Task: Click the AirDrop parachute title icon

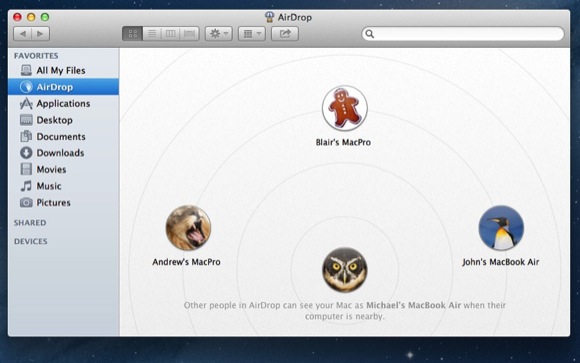Action: (x=270, y=17)
